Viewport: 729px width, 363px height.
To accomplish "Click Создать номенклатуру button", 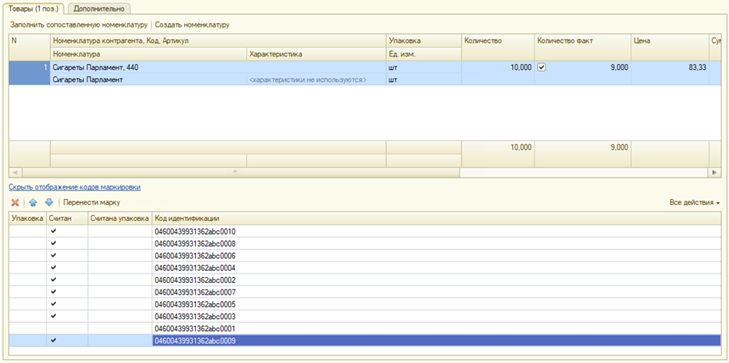I will point(192,25).
